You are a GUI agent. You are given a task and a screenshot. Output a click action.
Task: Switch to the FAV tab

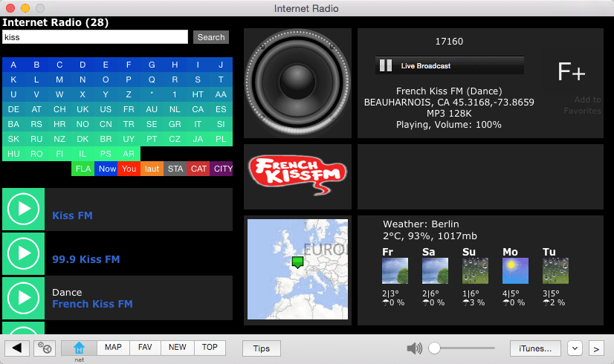(145, 348)
